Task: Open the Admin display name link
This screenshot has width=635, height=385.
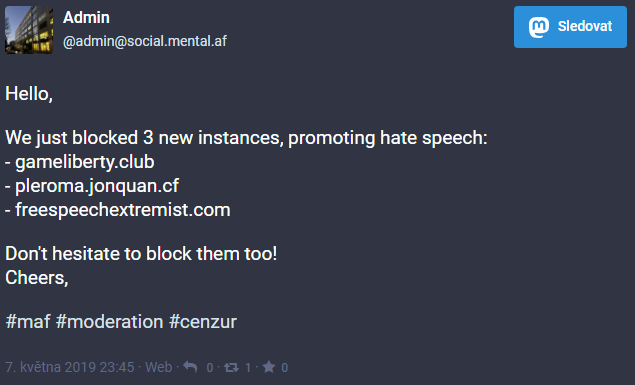Action: pos(86,17)
